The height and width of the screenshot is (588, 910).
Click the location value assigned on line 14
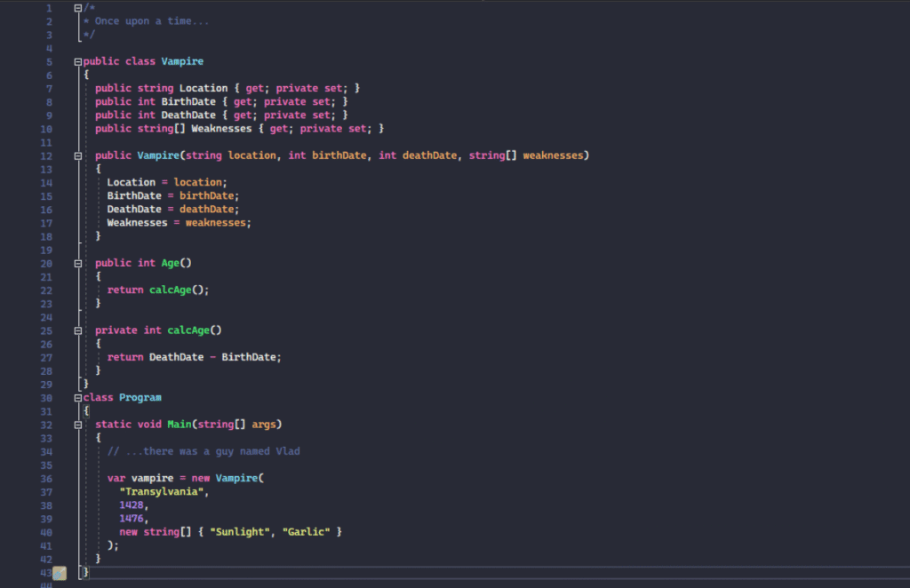(x=197, y=182)
